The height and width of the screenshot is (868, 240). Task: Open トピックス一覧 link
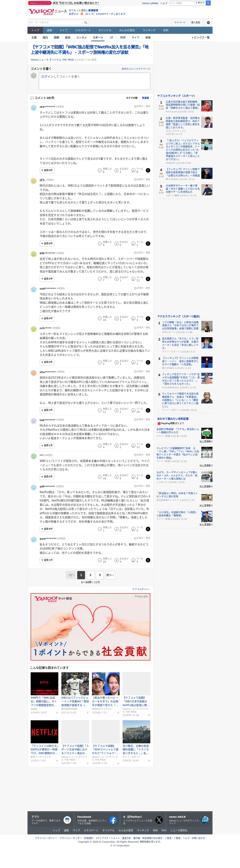pyautogui.click(x=200, y=38)
